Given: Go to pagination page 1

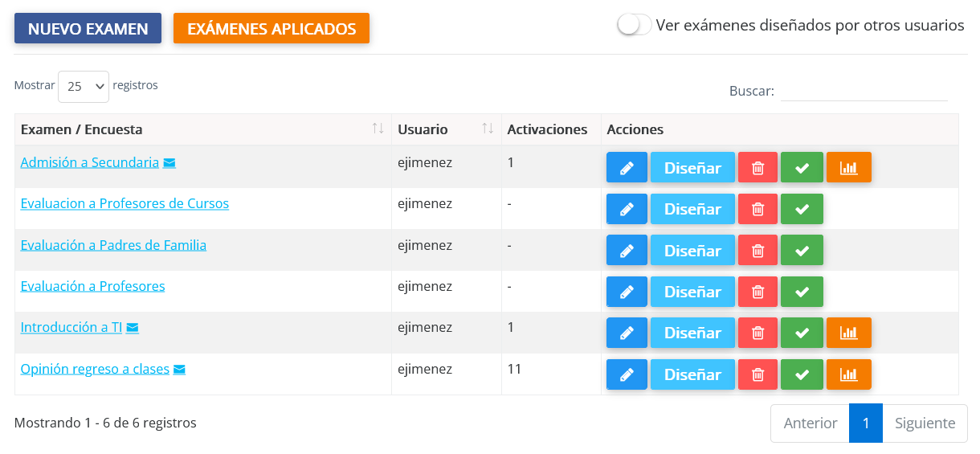Looking at the screenshot, I should 865,423.
